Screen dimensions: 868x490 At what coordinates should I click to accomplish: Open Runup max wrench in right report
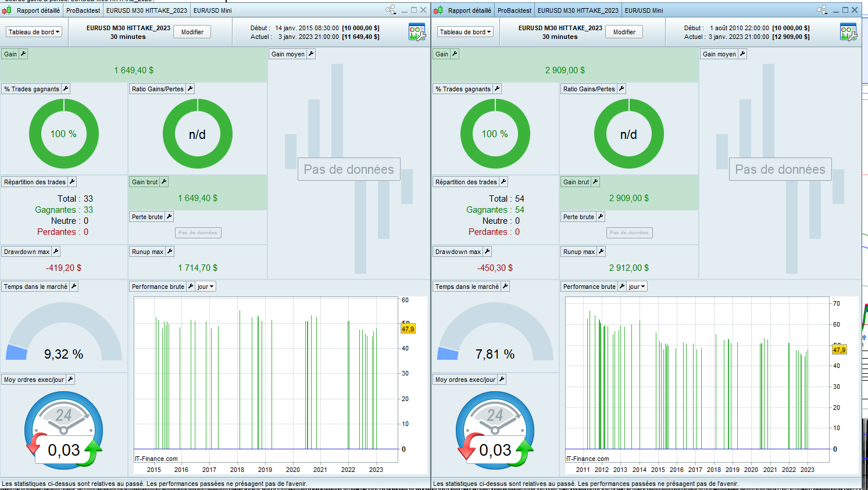click(601, 252)
